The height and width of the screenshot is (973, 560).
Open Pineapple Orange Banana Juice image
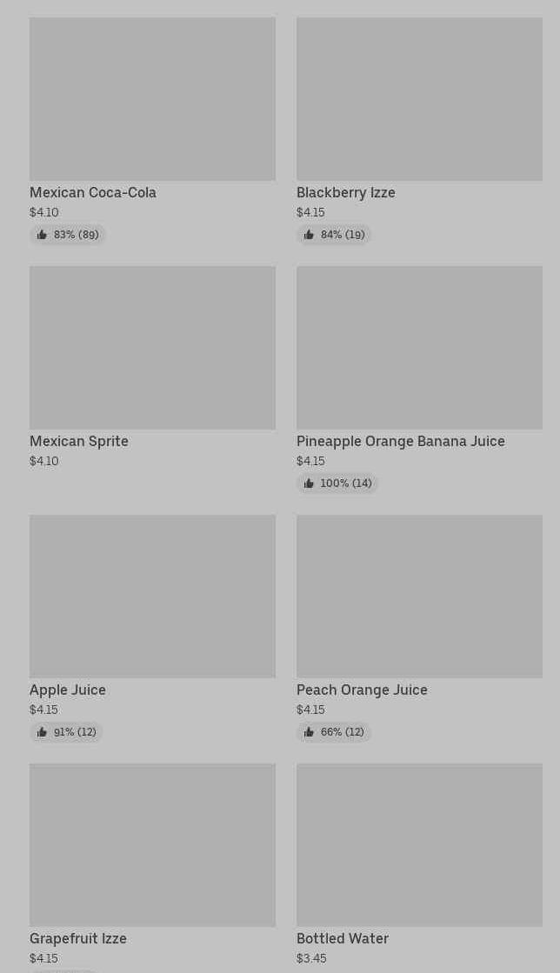coord(419,348)
